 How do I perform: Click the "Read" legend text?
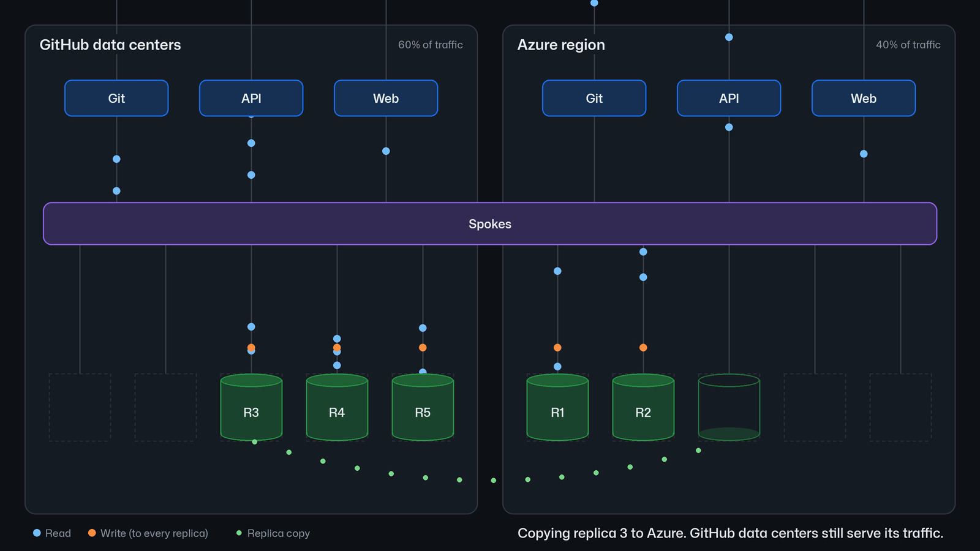[x=58, y=533]
